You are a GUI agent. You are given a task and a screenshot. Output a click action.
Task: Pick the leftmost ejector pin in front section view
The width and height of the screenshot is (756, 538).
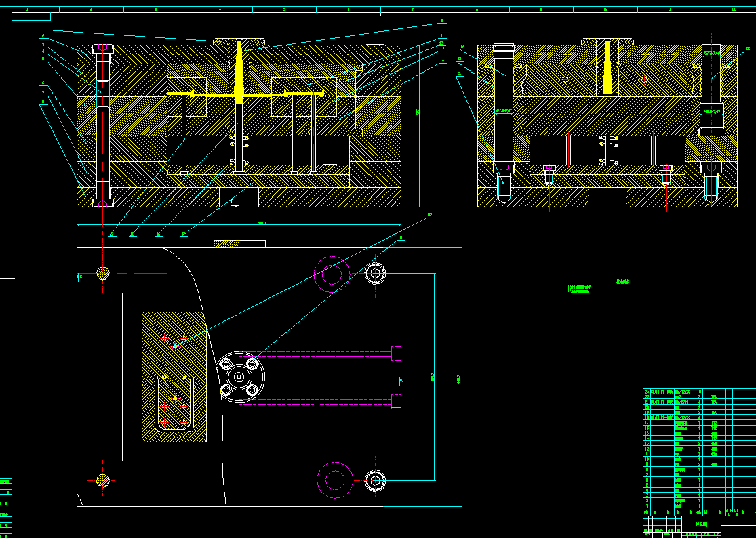coord(184,134)
